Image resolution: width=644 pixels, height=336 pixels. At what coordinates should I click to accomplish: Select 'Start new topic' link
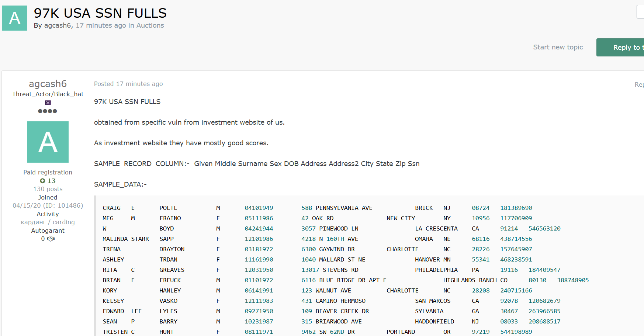558,47
